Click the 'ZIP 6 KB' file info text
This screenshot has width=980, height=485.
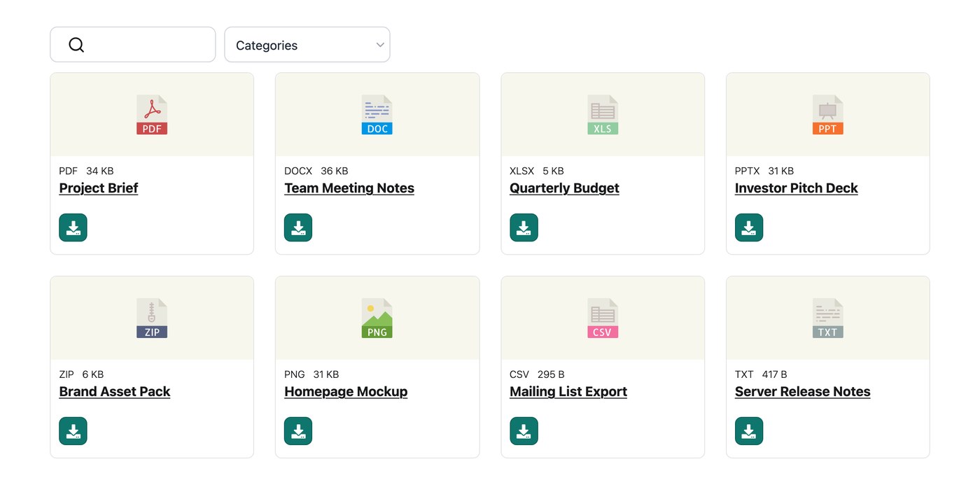click(81, 374)
